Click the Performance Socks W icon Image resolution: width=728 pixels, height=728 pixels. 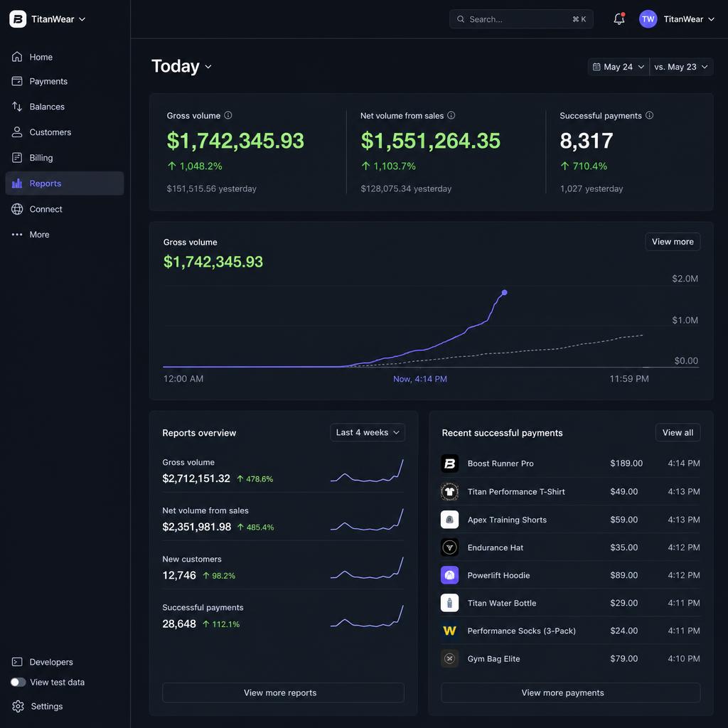tap(449, 631)
